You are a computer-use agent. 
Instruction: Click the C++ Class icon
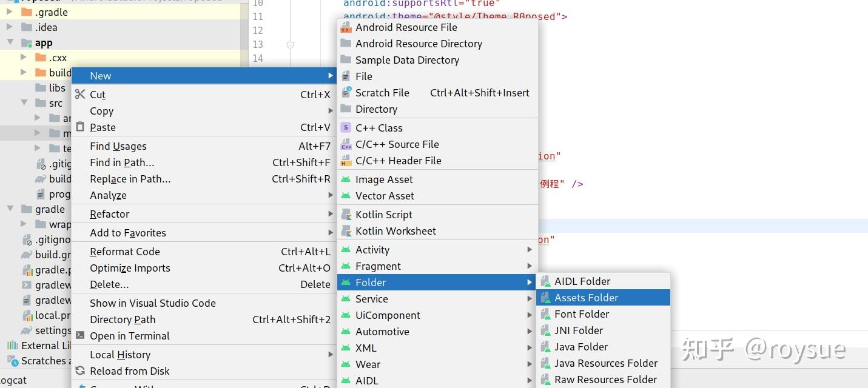346,128
